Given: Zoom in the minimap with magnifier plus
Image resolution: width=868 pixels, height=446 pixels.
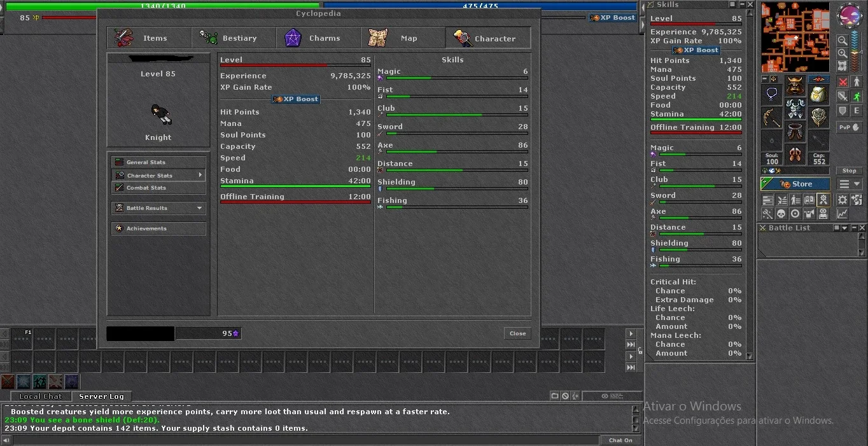Looking at the screenshot, I should (843, 53).
